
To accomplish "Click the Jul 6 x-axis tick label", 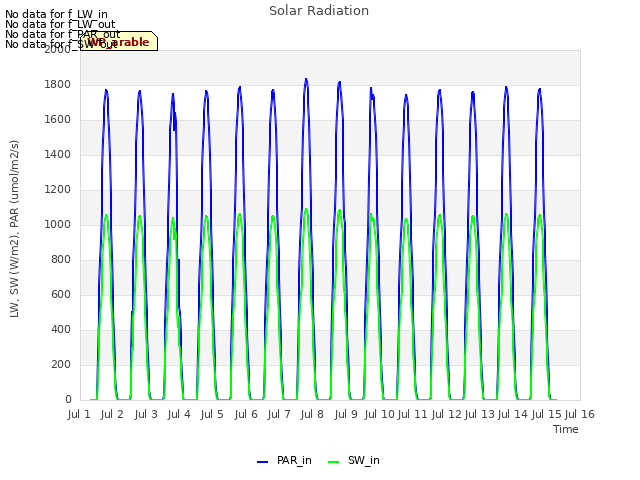I will click(x=246, y=414).
